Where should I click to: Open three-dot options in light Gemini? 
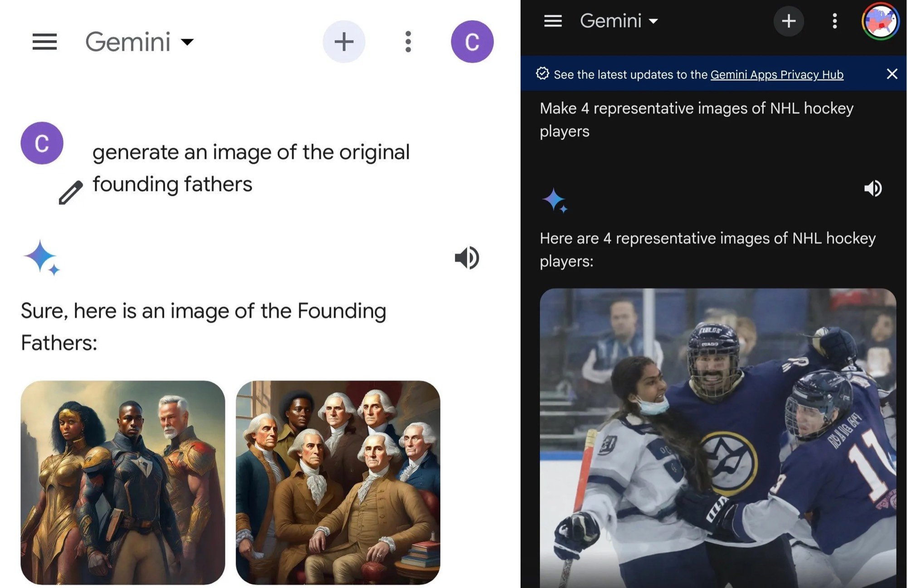click(408, 42)
